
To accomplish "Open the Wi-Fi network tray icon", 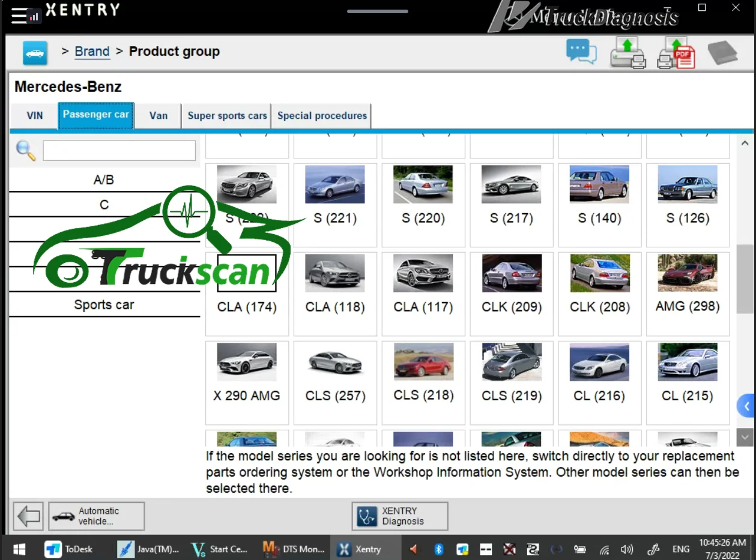I will tap(605, 549).
